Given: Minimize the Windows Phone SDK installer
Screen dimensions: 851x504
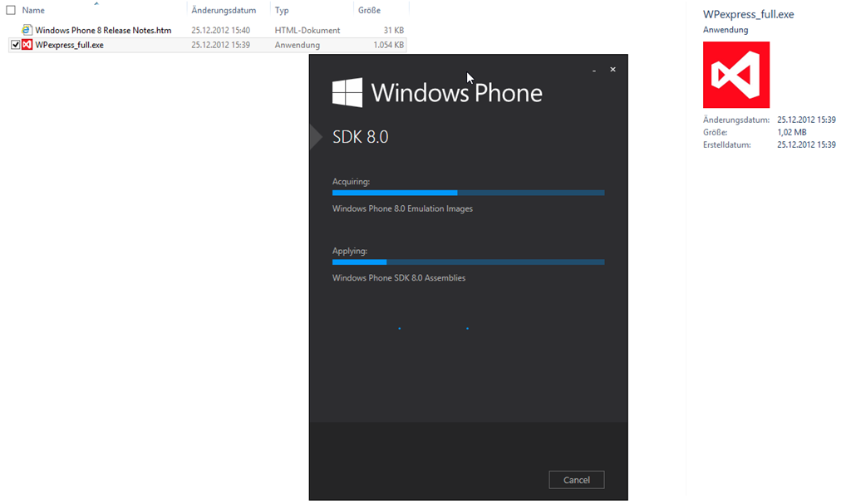Looking at the screenshot, I should (594, 70).
